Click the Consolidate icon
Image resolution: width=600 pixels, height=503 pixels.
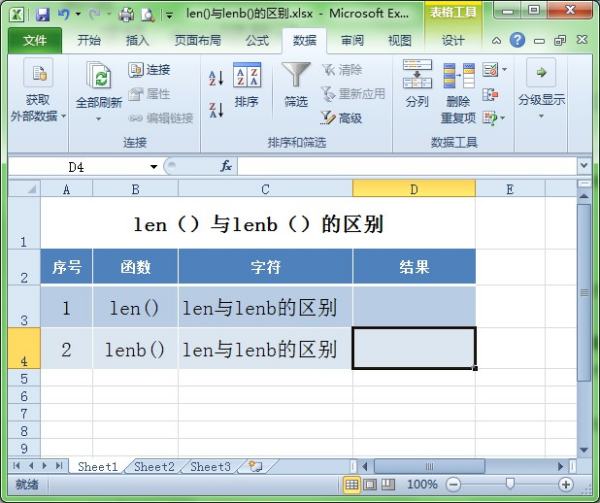491,94
